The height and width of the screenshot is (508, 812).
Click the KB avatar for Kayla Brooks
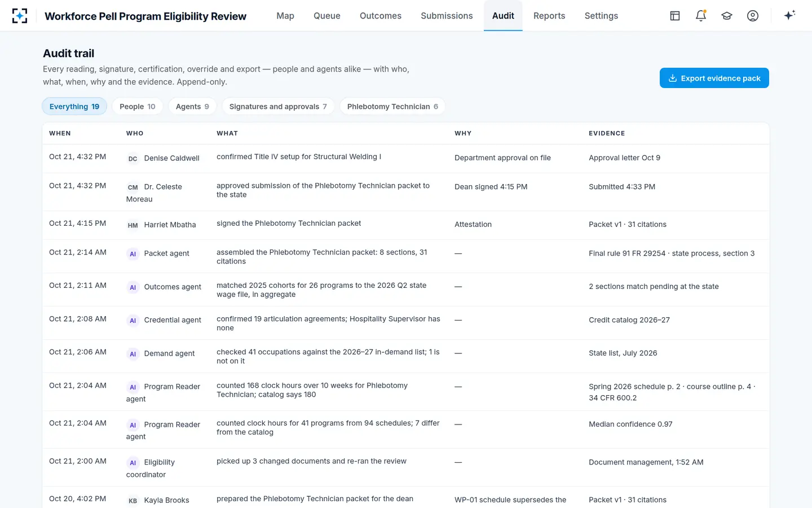(x=133, y=501)
